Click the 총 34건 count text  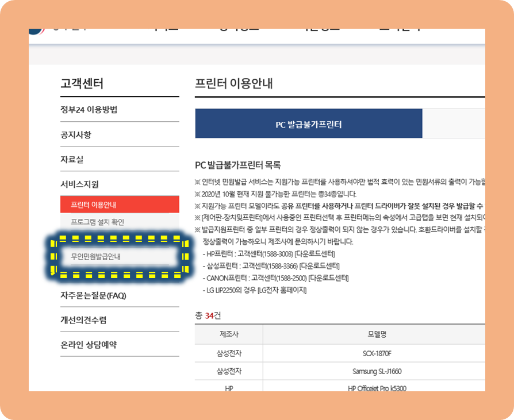[x=208, y=315]
